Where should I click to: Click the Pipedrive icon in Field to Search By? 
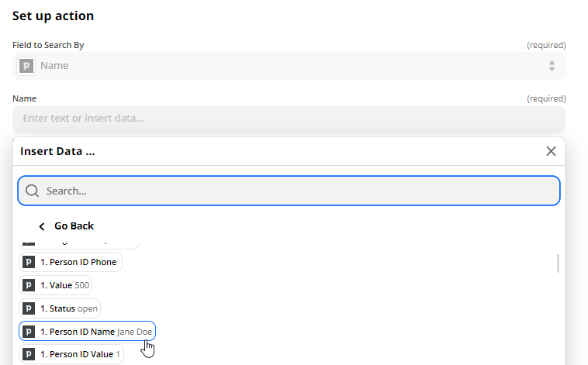coord(26,66)
